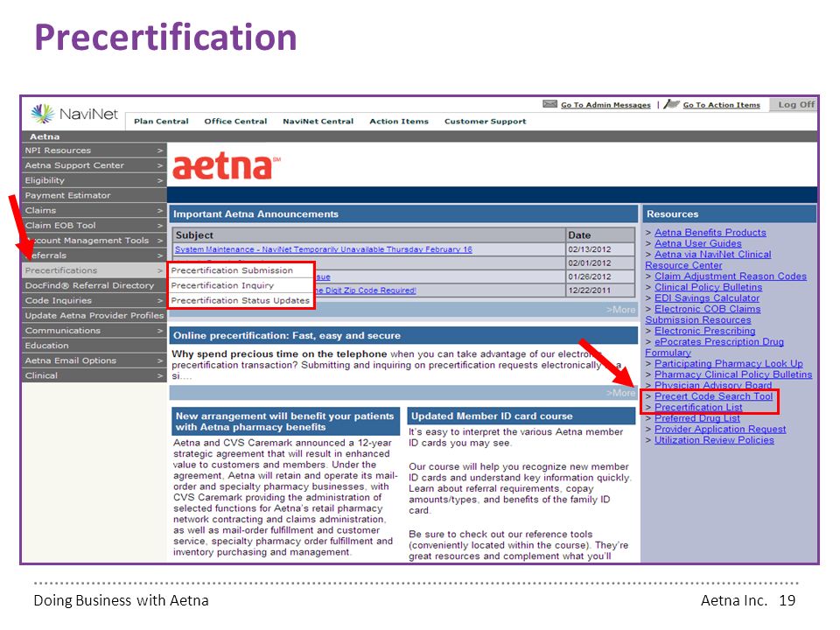
Task: Select DocFind Referral Directory in sidebar
Action: (94, 285)
